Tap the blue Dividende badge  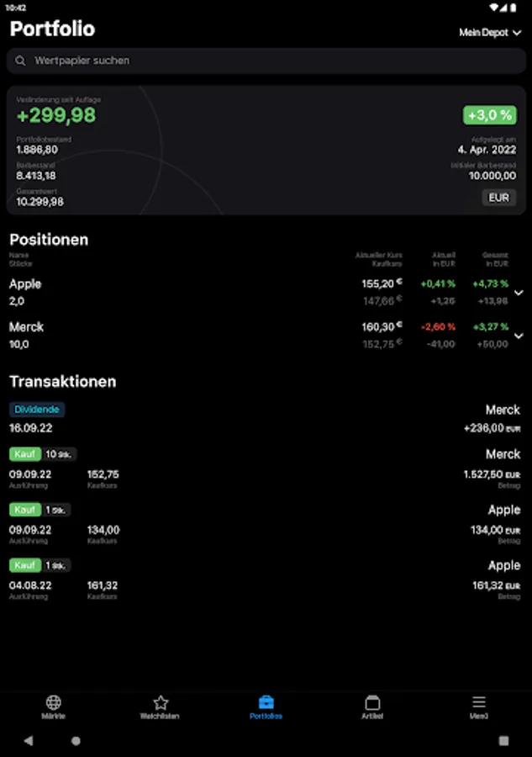coord(36,409)
